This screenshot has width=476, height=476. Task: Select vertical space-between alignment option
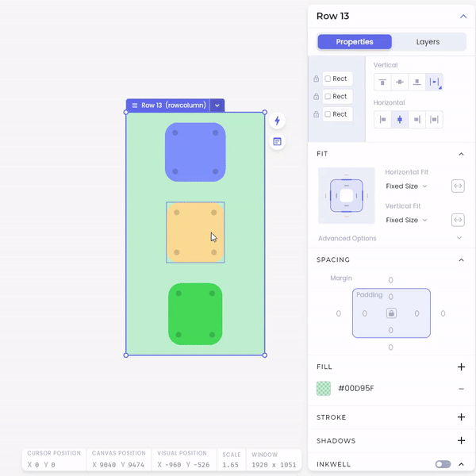(x=434, y=82)
